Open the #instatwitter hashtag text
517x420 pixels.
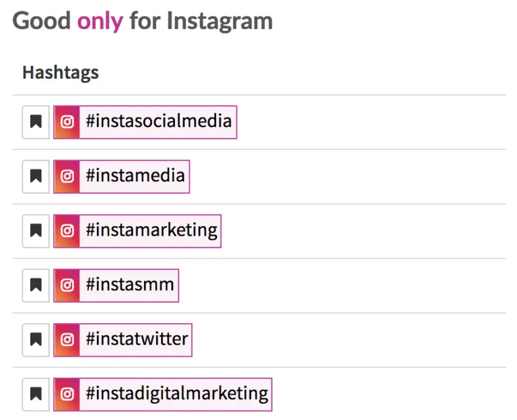point(137,339)
